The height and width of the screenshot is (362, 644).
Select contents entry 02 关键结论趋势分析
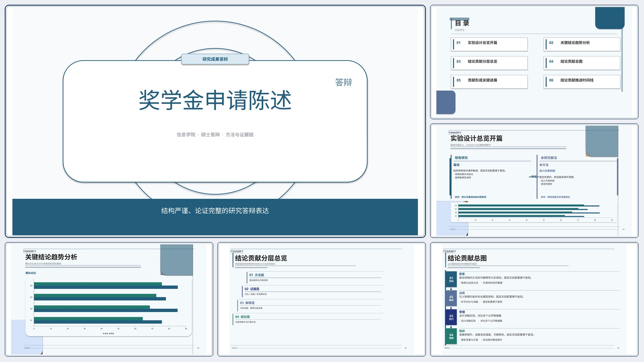coord(582,44)
